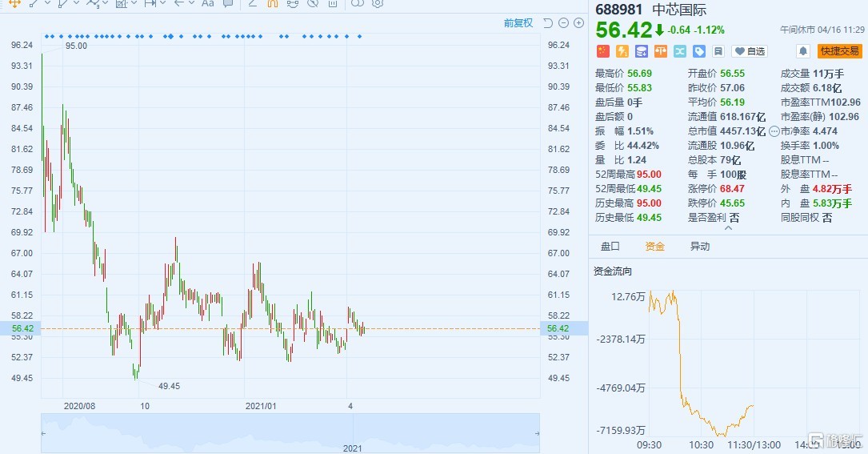Click the chart settings gear icon
Screen dimensions: 868x454
378,3
